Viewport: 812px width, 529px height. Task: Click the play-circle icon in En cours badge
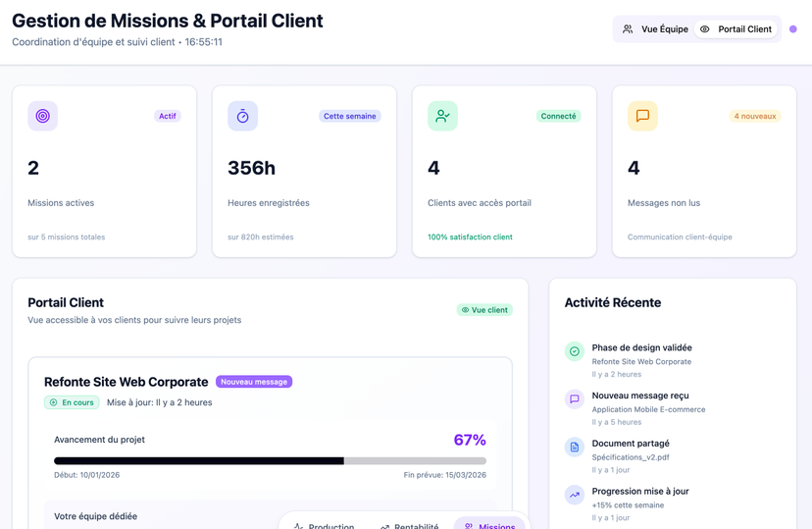coord(53,402)
